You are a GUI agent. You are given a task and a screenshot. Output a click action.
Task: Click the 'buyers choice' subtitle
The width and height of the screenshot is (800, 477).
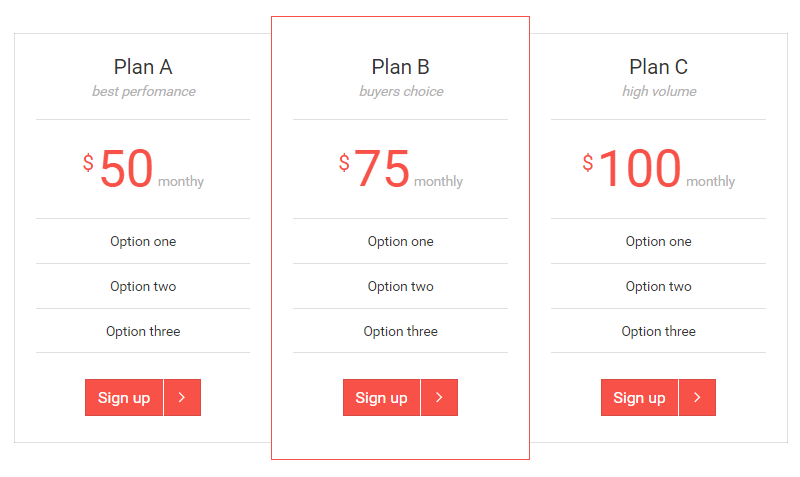click(x=400, y=92)
